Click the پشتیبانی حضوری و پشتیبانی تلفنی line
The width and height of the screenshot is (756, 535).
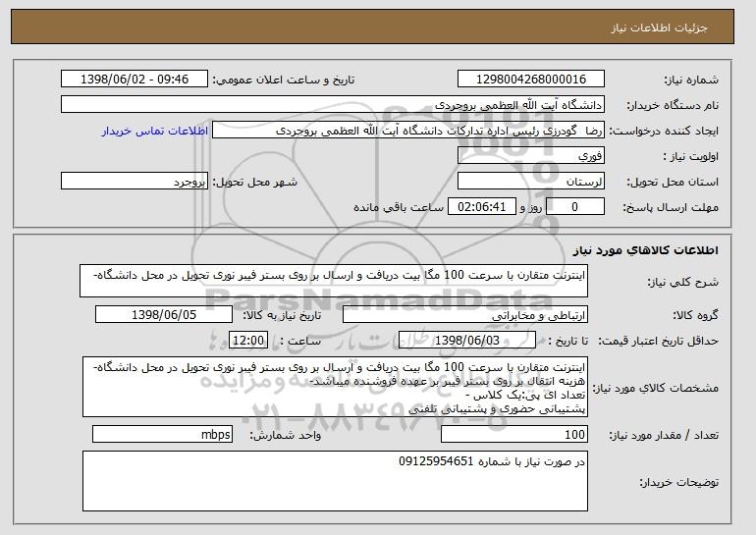click(x=497, y=409)
